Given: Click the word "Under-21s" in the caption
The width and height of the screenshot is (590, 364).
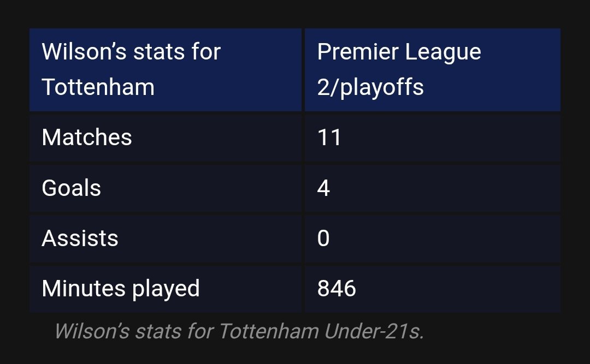Looking at the screenshot, I should click(374, 331).
